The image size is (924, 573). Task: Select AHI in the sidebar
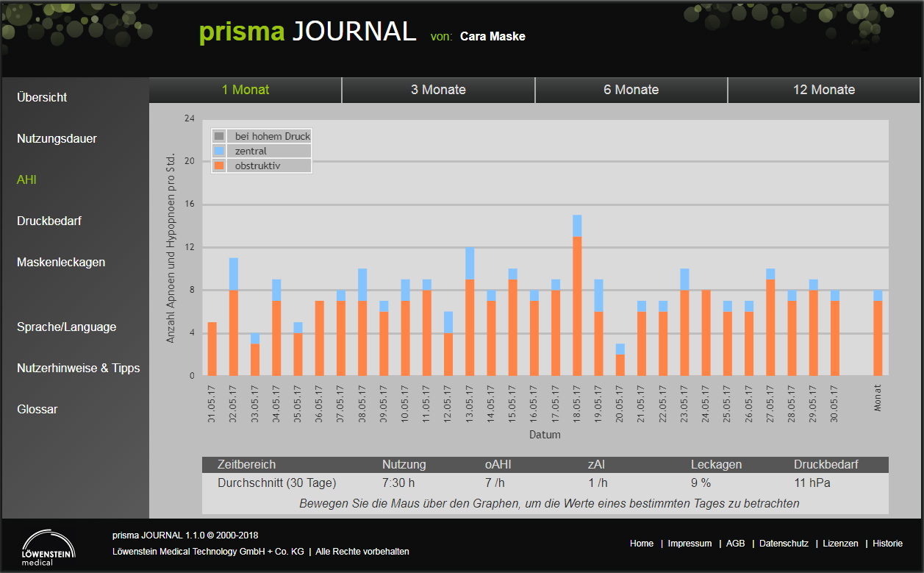[26, 179]
